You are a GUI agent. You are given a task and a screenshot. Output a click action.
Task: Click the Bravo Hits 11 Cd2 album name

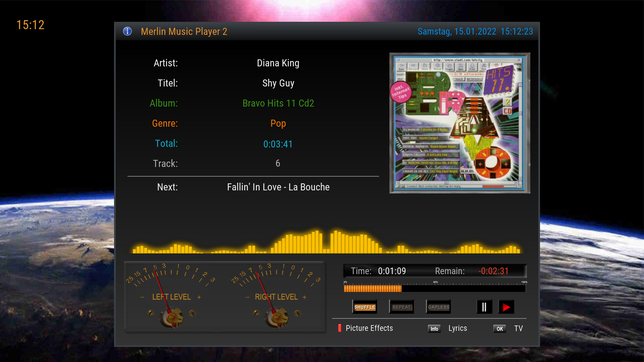tap(278, 103)
